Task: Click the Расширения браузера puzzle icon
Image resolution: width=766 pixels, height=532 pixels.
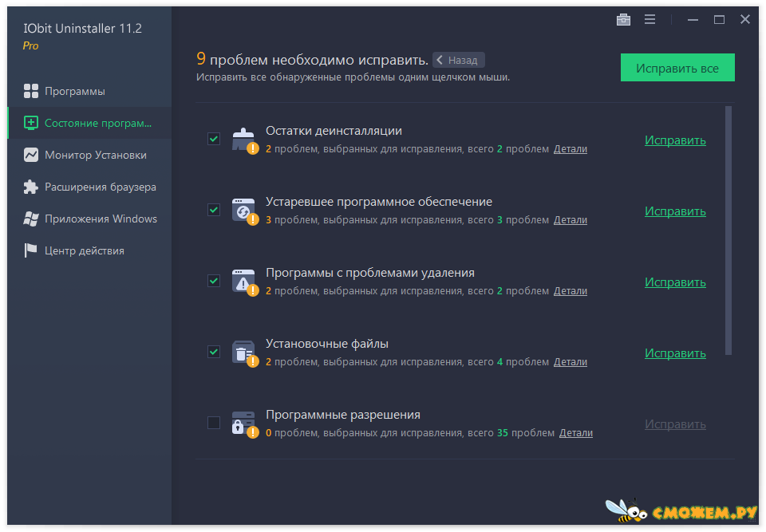Action: (x=31, y=187)
